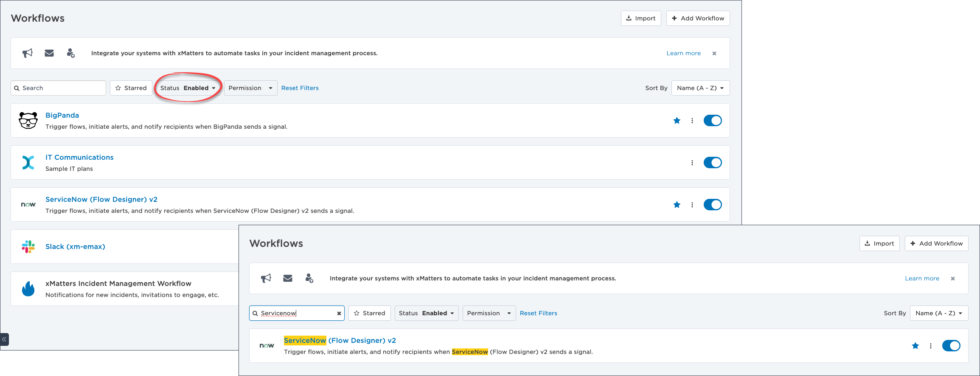Click the envelope icon in front window banner
The height and width of the screenshot is (376, 980).
click(x=288, y=278)
